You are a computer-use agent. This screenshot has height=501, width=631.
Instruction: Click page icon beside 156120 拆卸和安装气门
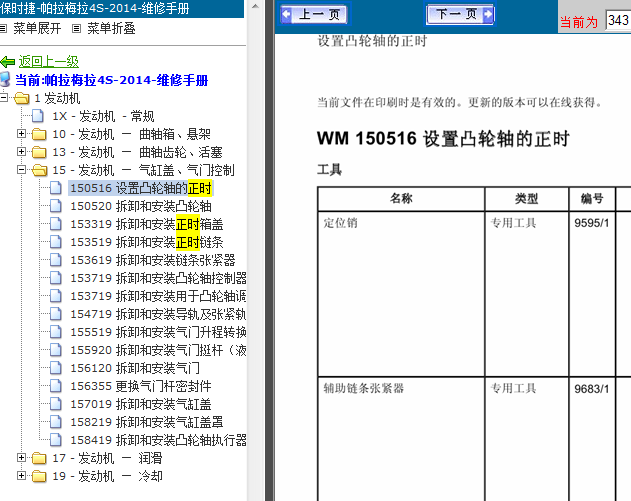pos(56,368)
